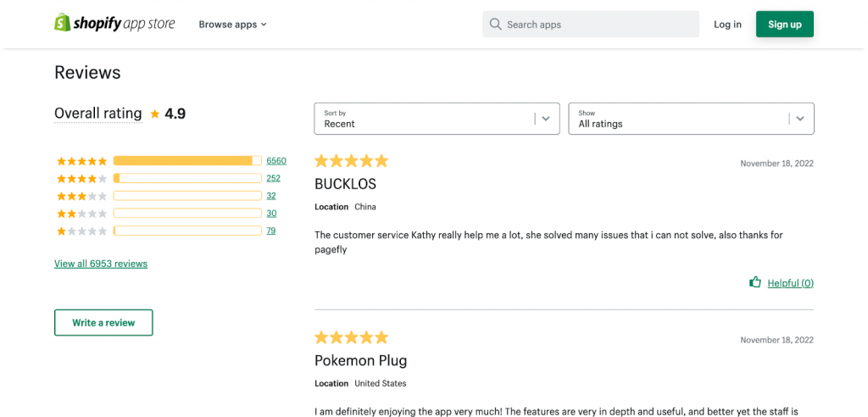Click the Log in link
This screenshot has width=868, height=417.
click(727, 25)
